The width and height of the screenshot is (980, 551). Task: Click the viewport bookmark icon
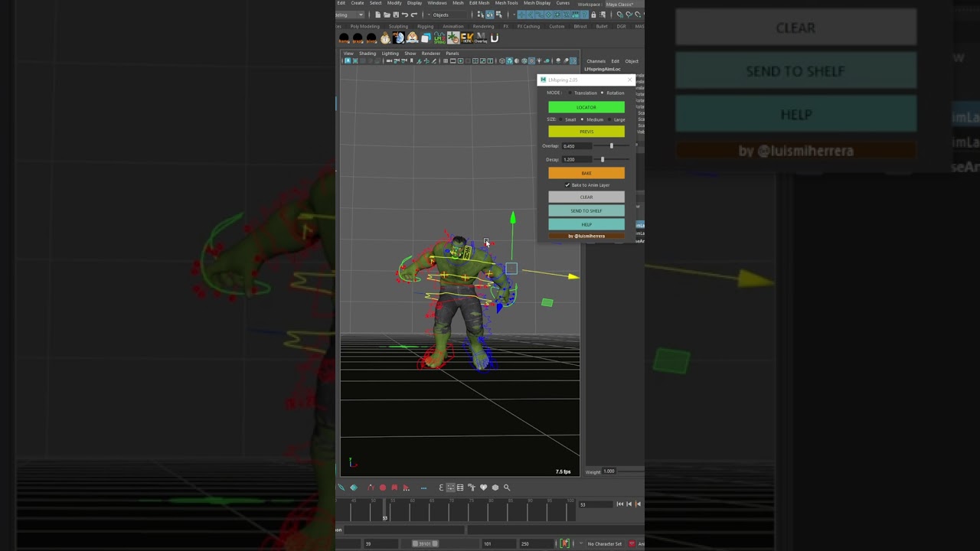pyautogui.click(x=411, y=61)
